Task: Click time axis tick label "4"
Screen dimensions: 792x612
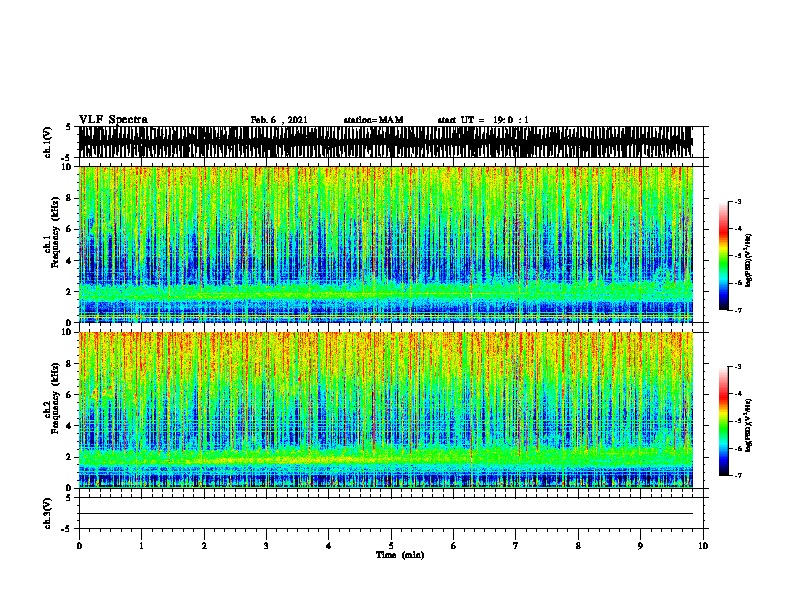Action: (329, 546)
